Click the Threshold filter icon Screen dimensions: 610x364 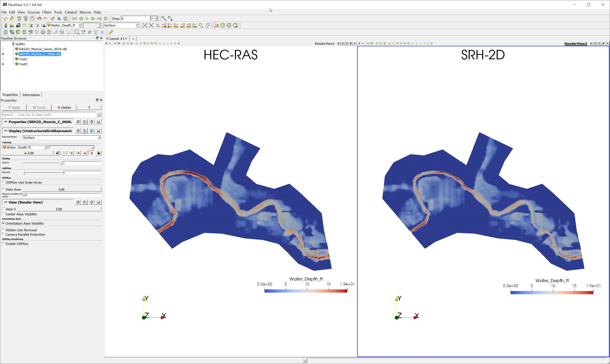[x=31, y=32]
